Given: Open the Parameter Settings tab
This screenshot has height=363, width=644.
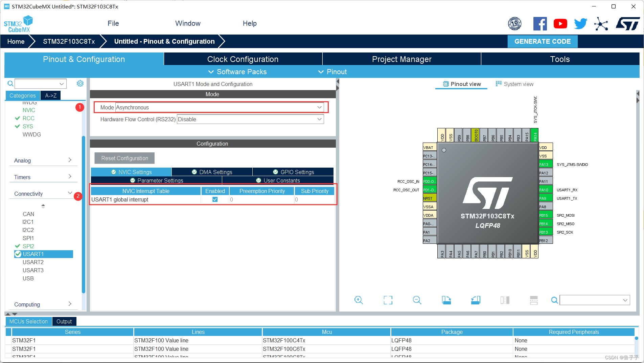Looking at the screenshot, I should click(x=157, y=180).
